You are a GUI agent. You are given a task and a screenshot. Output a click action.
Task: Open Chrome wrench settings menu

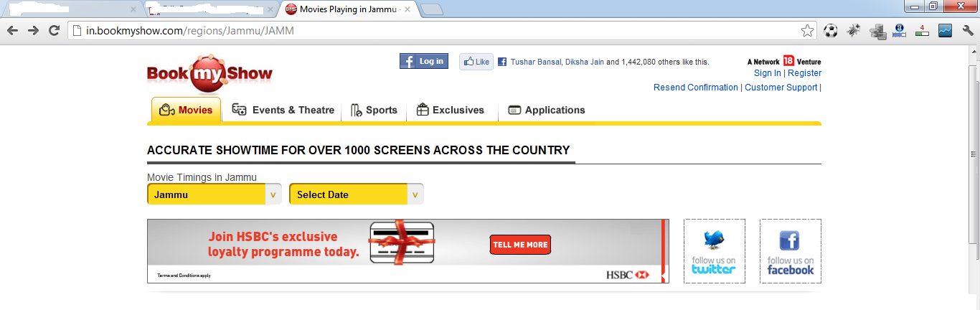967,31
